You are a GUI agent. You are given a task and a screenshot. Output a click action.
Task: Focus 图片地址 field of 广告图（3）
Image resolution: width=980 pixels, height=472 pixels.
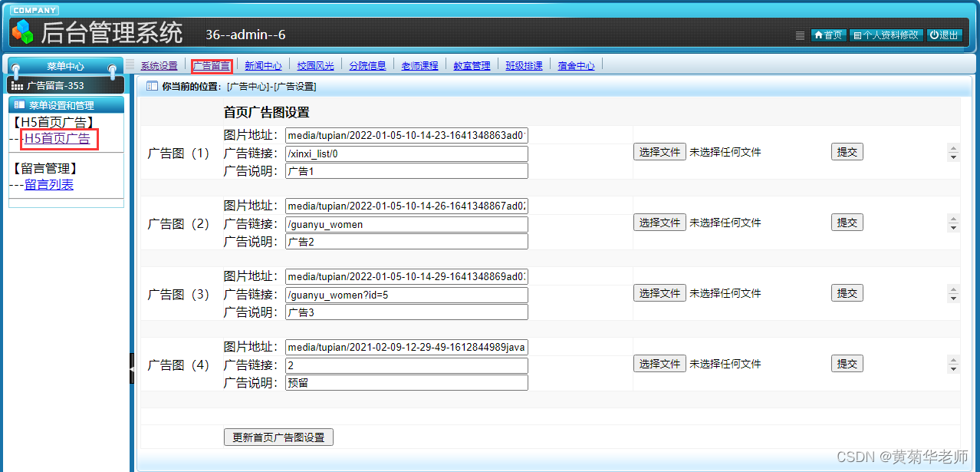pos(406,277)
